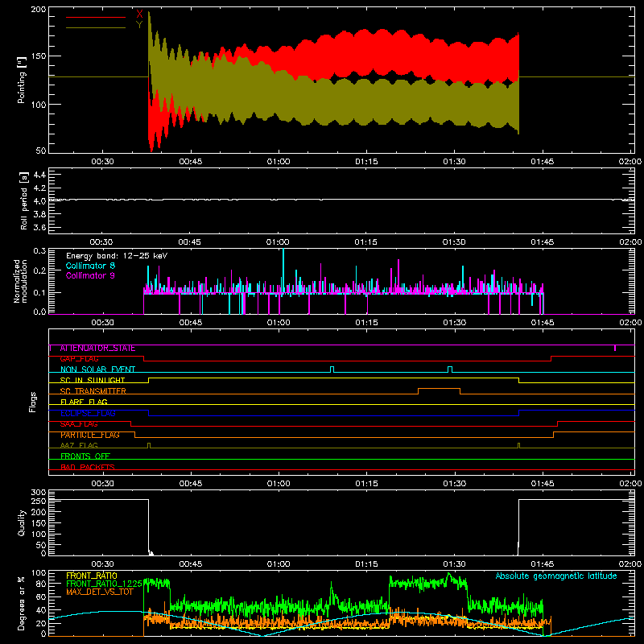Click the 4.4 tick on Roll period axis
This screenshot has height=644, width=644.
(39, 175)
